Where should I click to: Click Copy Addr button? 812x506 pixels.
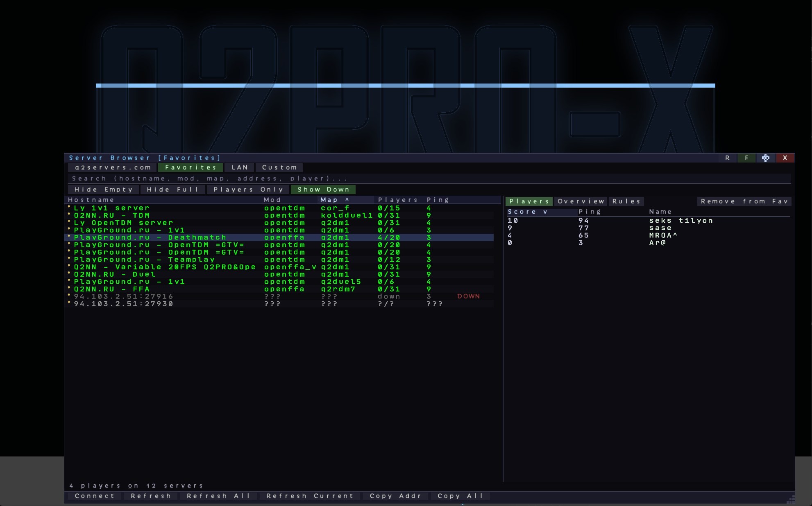point(395,496)
